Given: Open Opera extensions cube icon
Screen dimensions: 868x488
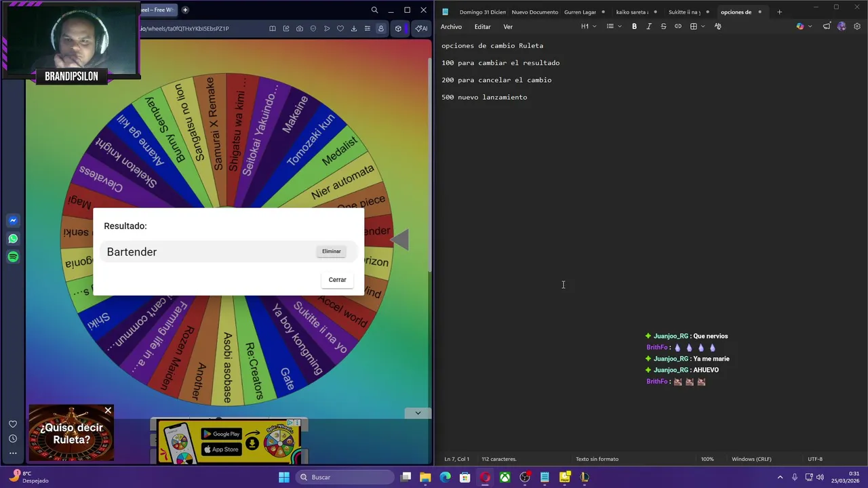Looking at the screenshot, I should pyautogui.click(x=398, y=28).
